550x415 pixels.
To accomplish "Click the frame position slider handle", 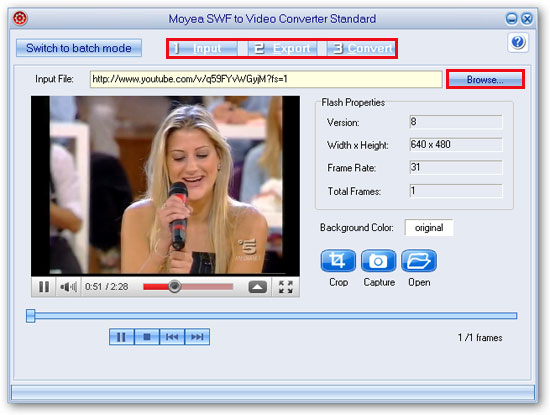I will (31, 316).
